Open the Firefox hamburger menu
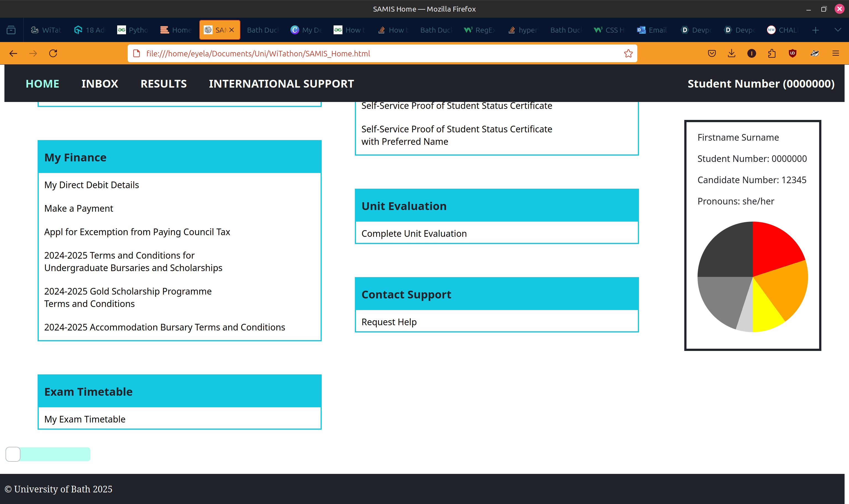The height and width of the screenshot is (504, 849). (836, 53)
